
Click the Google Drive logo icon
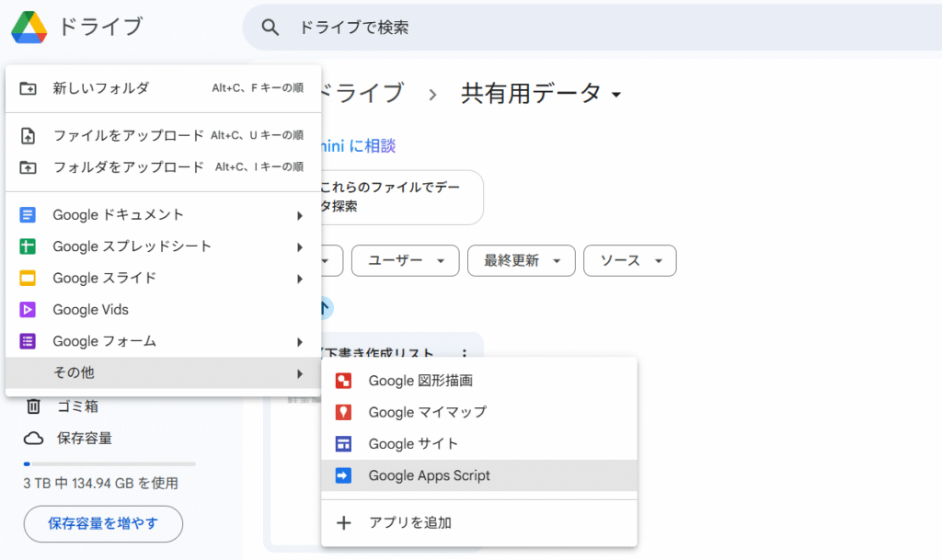pyautogui.click(x=29, y=28)
